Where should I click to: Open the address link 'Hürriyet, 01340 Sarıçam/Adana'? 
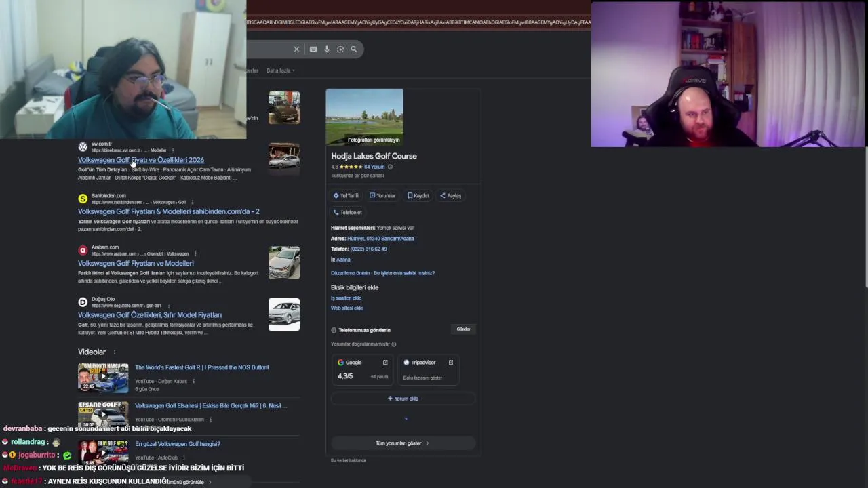(x=380, y=239)
